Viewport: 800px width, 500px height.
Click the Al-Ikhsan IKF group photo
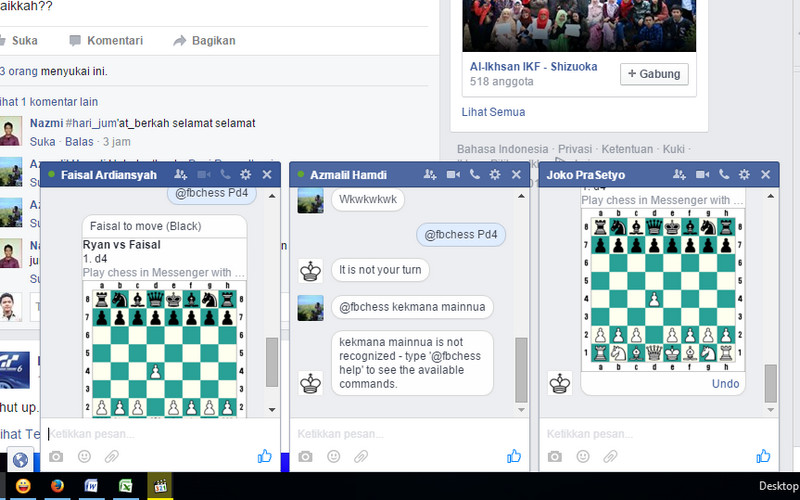click(579, 26)
